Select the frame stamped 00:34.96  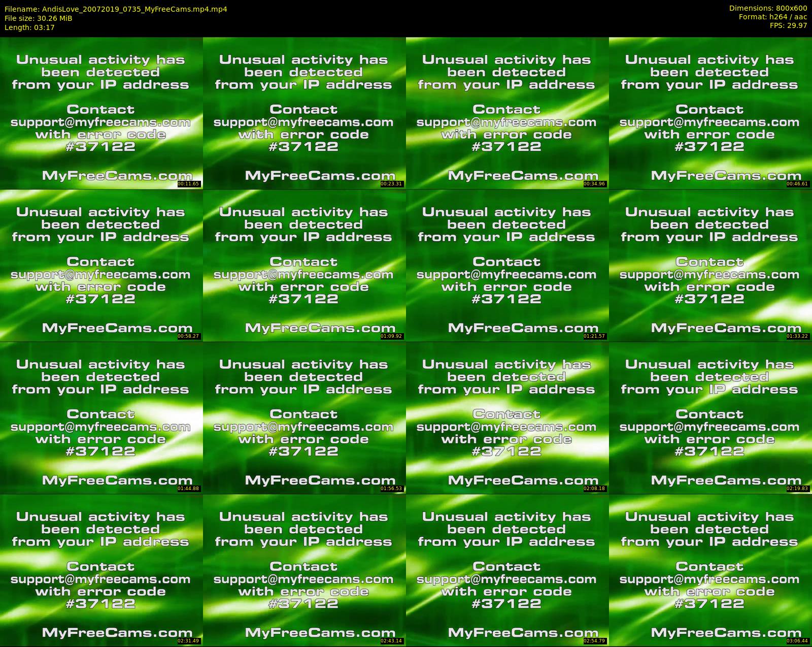coord(507,113)
